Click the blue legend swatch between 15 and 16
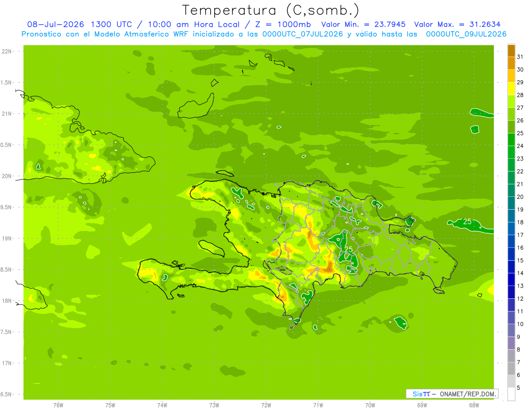532x411 pixels. click(511, 254)
